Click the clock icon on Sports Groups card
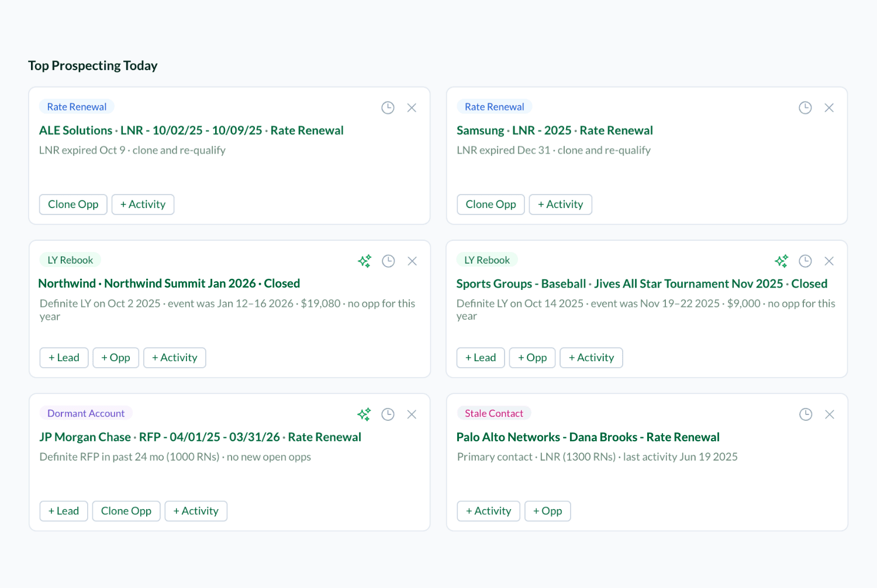The height and width of the screenshot is (588, 877). [x=805, y=261]
